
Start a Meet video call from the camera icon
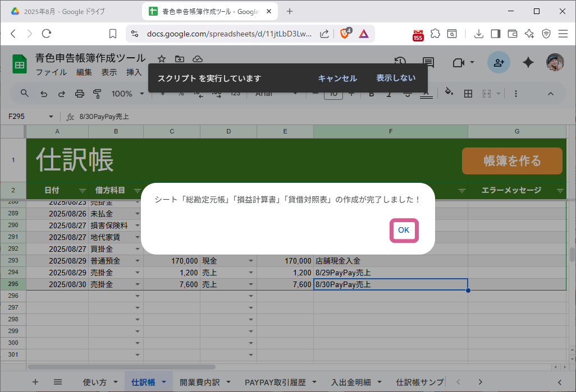(458, 62)
